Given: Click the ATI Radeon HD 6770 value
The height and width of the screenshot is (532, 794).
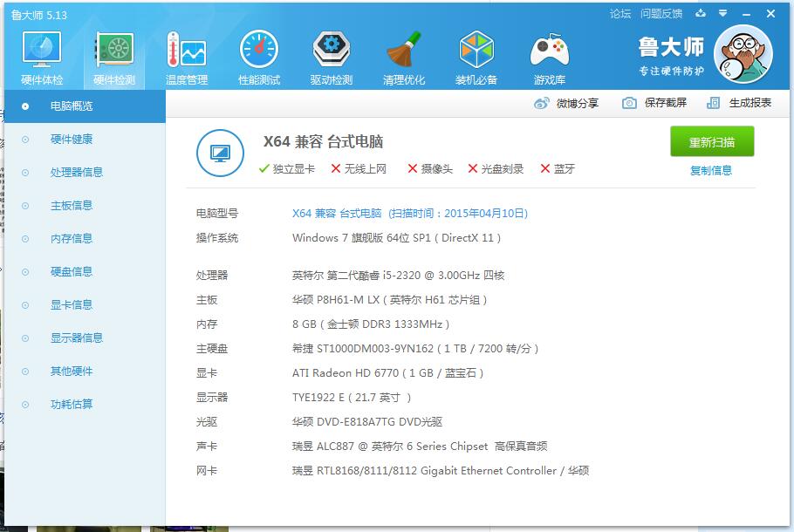Looking at the screenshot, I should [388, 373].
